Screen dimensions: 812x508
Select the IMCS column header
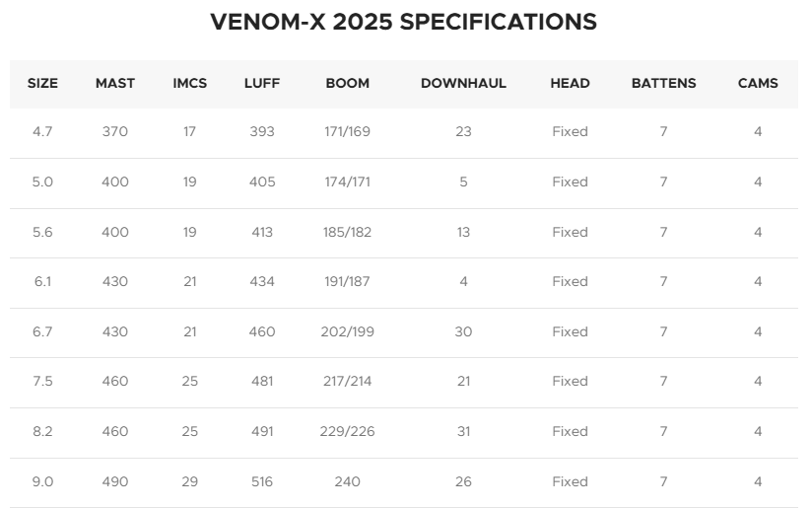[189, 84]
